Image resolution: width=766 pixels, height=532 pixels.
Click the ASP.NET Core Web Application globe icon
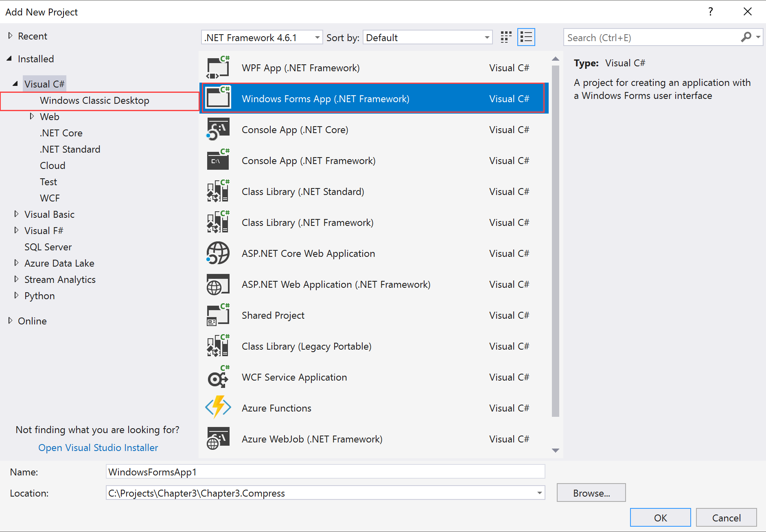(218, 253)
